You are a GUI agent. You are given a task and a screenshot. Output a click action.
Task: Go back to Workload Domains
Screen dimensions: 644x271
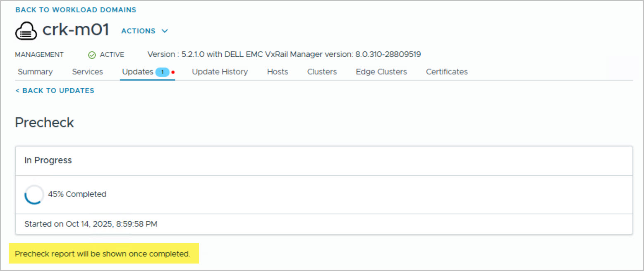[x=76, y=10]
